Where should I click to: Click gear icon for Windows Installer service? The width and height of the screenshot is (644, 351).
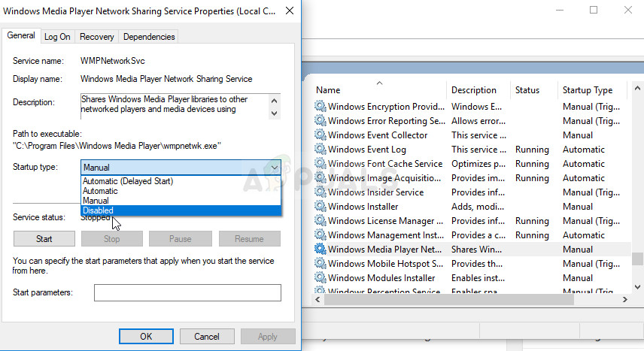(320, 207)
